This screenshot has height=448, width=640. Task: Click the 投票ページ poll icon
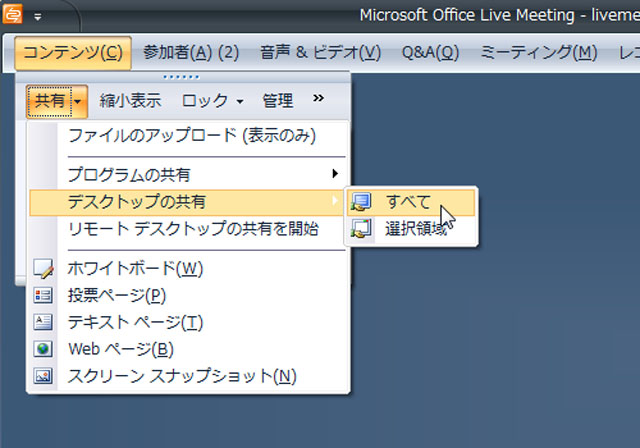[x=43, y=296]
